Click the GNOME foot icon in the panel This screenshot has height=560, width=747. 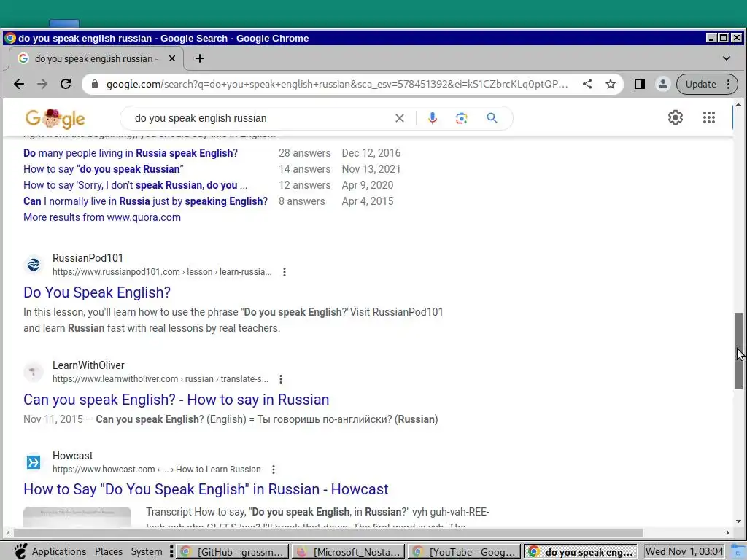pyautogui.click(x=20, y=551)
